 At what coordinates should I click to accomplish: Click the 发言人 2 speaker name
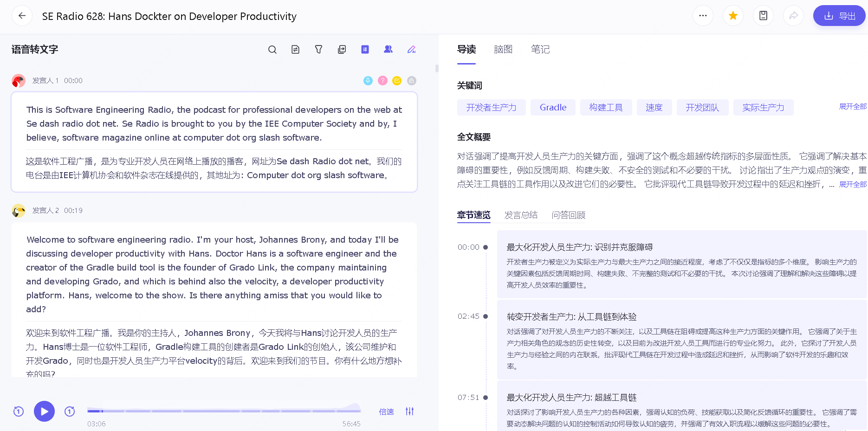pyautogui.click(x=45, y=211)
